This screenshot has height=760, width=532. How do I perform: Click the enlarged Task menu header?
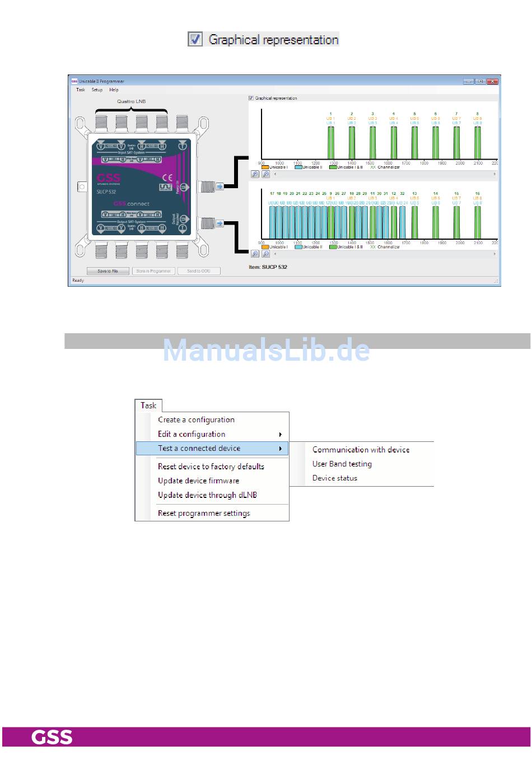(148, 405)
